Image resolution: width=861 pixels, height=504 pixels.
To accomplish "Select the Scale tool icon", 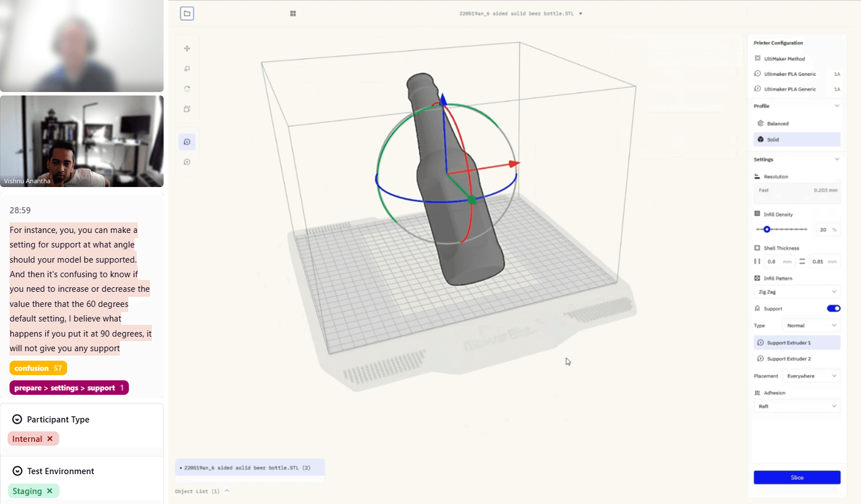I will click(x=187, y=69).
